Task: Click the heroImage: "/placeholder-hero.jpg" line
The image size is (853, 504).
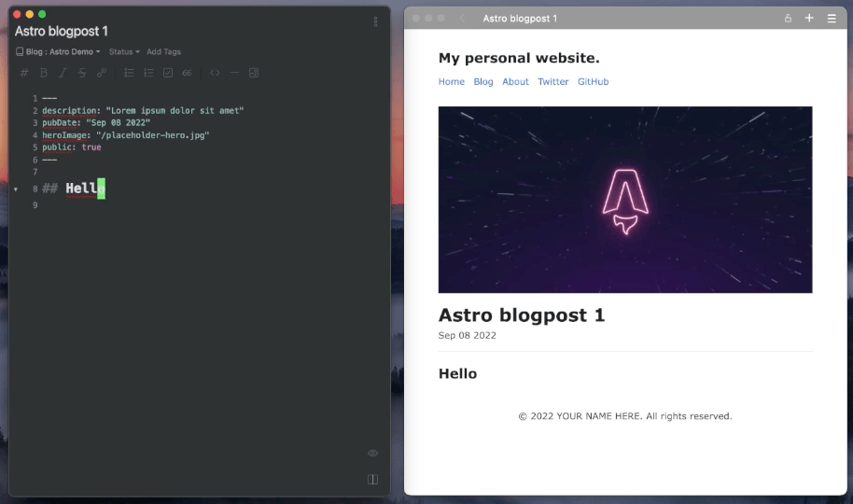Action: [126, 135]
